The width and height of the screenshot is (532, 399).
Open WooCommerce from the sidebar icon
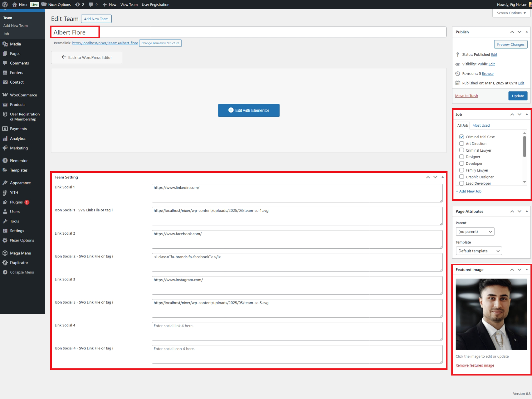pyautogui.click(x=5, y=95)
